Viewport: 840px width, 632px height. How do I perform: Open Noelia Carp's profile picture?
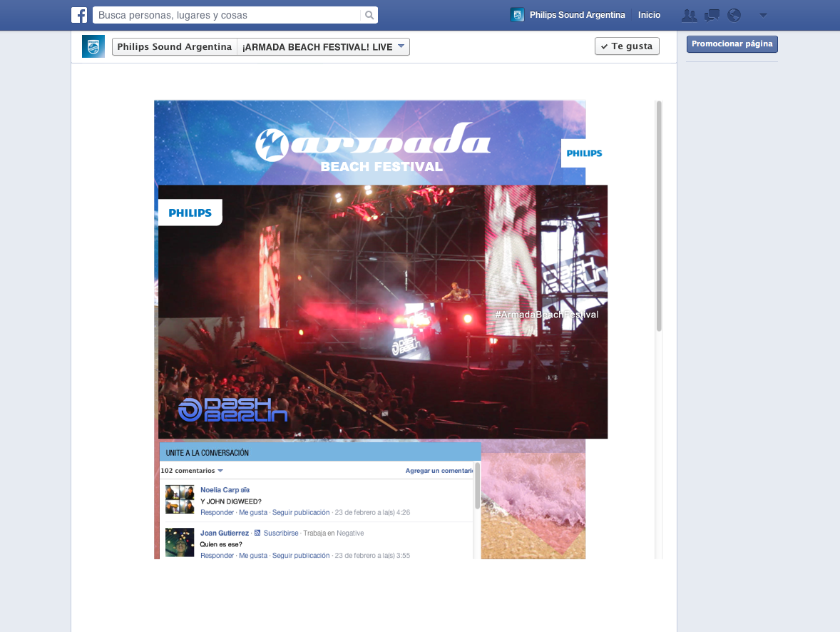coord(180,499)
